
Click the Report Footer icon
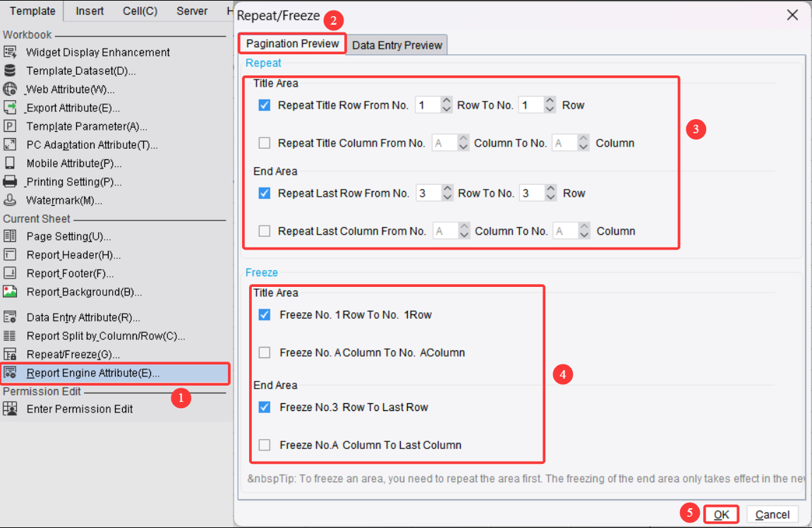coord(10,273)
